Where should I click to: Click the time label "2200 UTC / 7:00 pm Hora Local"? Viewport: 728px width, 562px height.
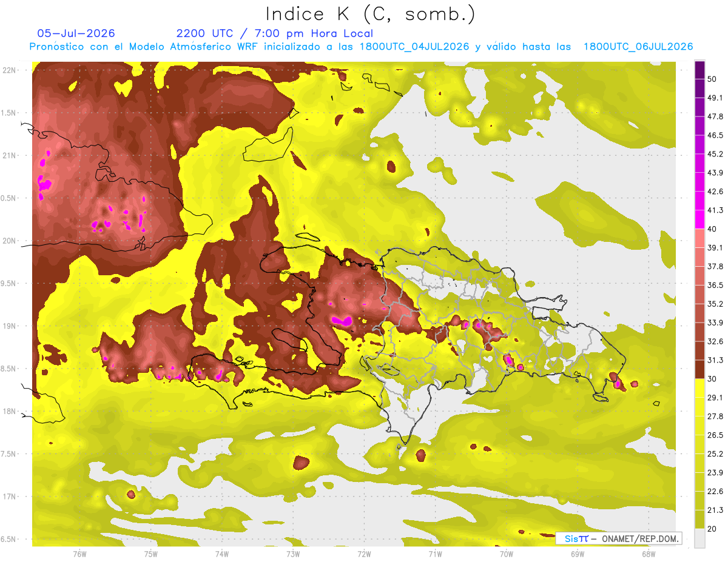275,33
